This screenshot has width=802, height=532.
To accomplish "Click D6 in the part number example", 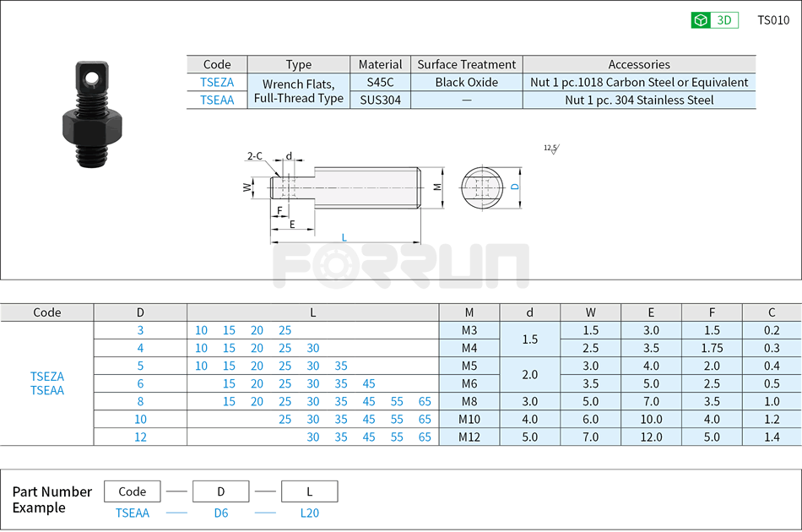I will [x=221, y=513].
